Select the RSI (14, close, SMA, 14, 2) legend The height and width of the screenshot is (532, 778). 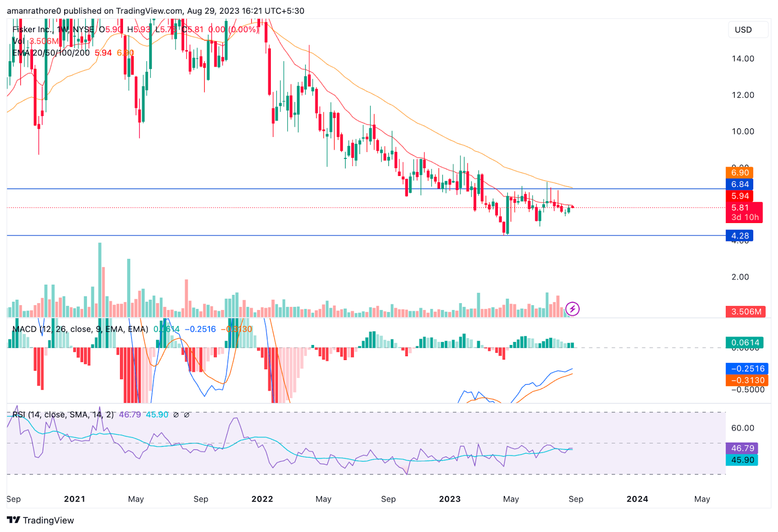(63, 414)
